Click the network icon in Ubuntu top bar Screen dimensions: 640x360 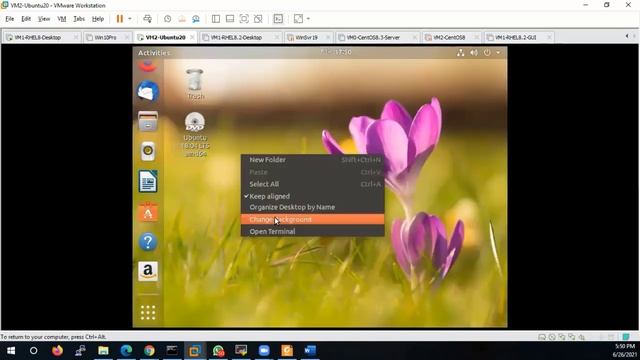coord(460,53)
